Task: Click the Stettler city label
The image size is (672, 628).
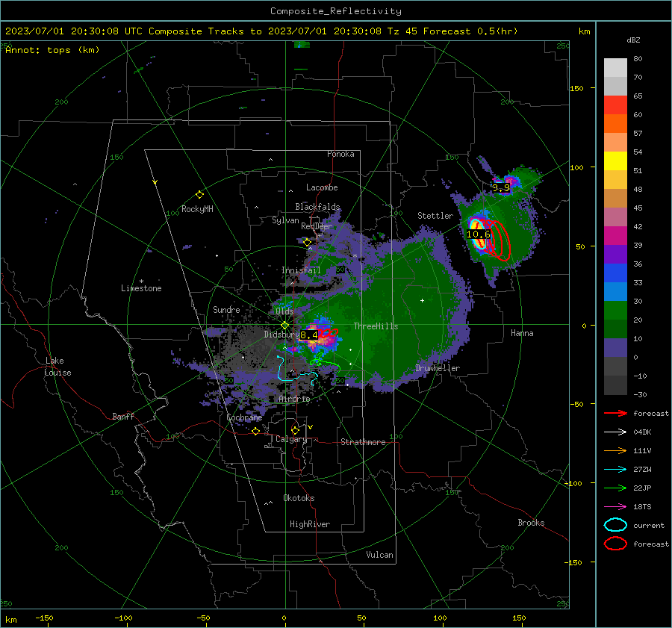Action: tap(435, 216)
